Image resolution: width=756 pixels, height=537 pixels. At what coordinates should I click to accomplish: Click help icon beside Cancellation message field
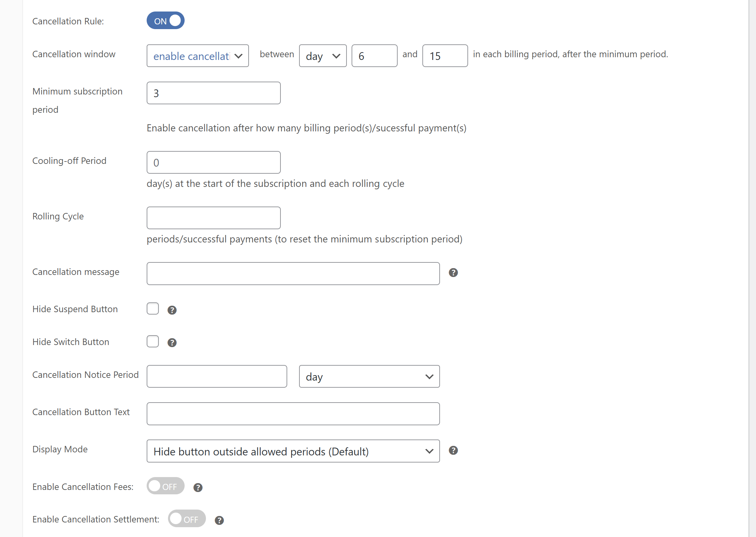(x=453, y=273)
